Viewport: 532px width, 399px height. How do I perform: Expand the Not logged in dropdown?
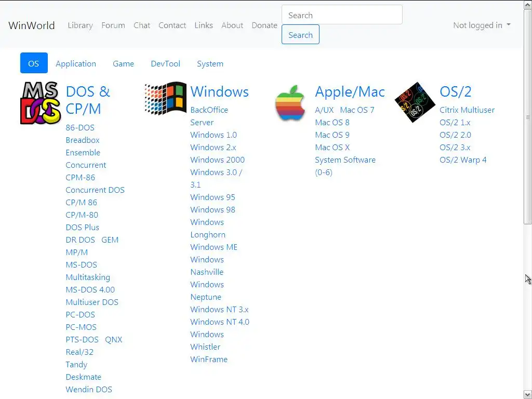[x=482, y=25]
